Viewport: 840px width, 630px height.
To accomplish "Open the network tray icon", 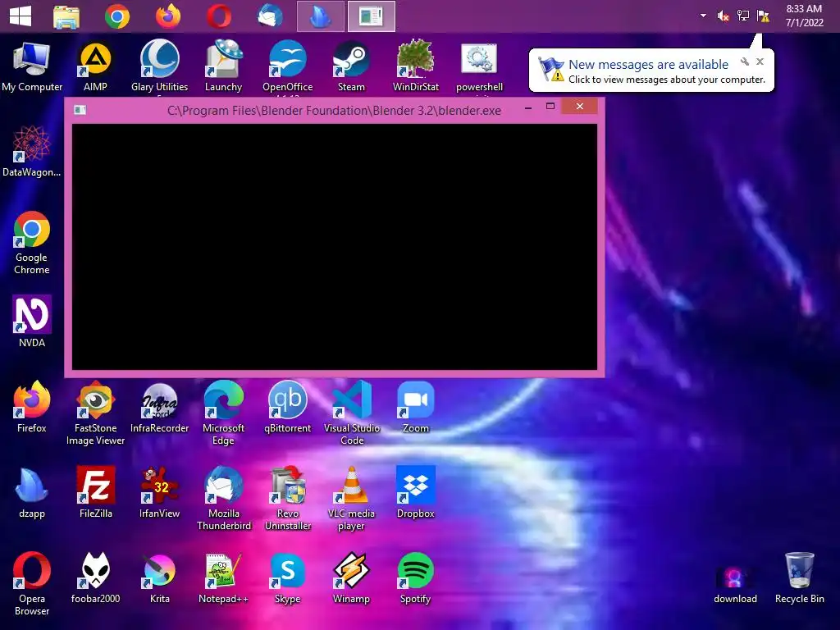I will (x=743, y=16).
